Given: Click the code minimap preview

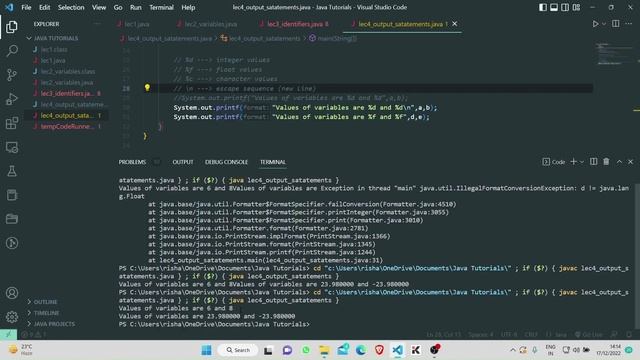Looking at the screenshot, I should click(615, 53).
